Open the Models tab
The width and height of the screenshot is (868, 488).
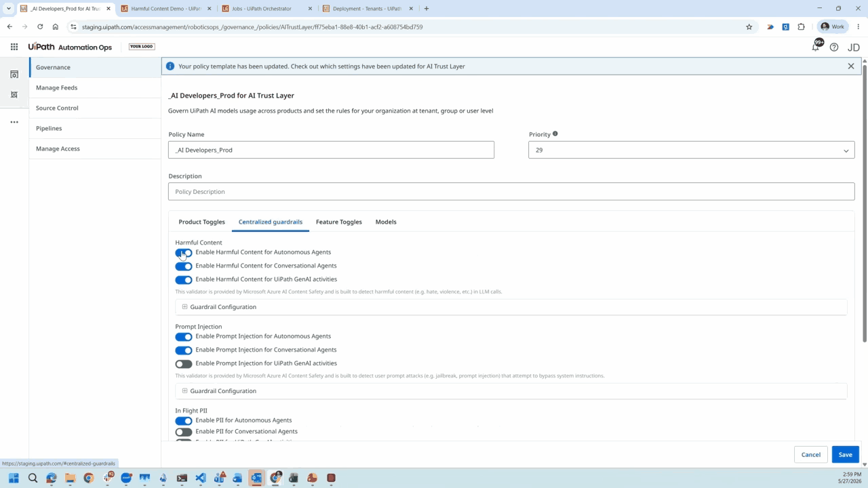[x=386, y=222]
